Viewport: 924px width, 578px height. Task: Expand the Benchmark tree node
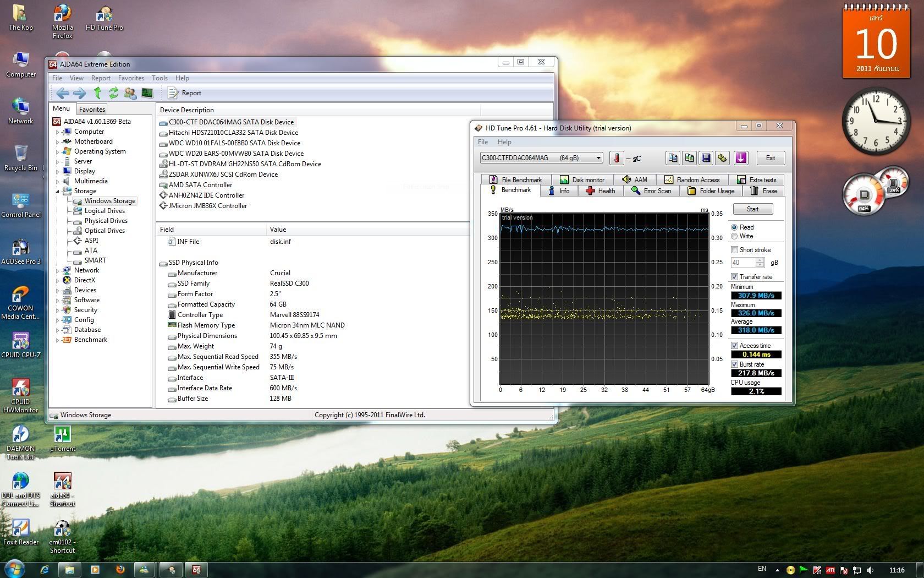pos(57,340)
